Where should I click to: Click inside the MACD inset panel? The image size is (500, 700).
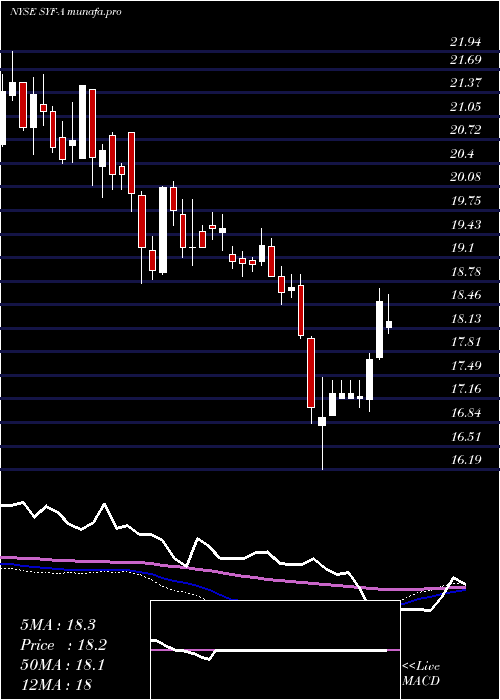tap(275, 650)
